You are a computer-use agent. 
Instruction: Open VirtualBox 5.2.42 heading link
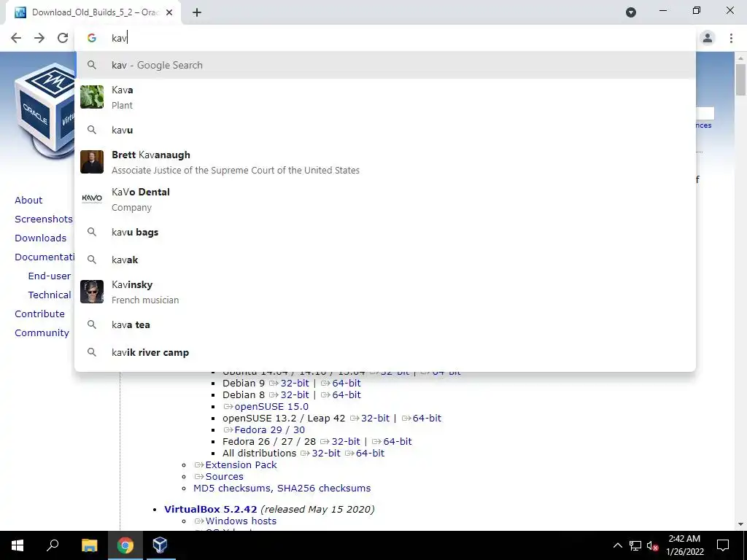[x=211, y=510]
